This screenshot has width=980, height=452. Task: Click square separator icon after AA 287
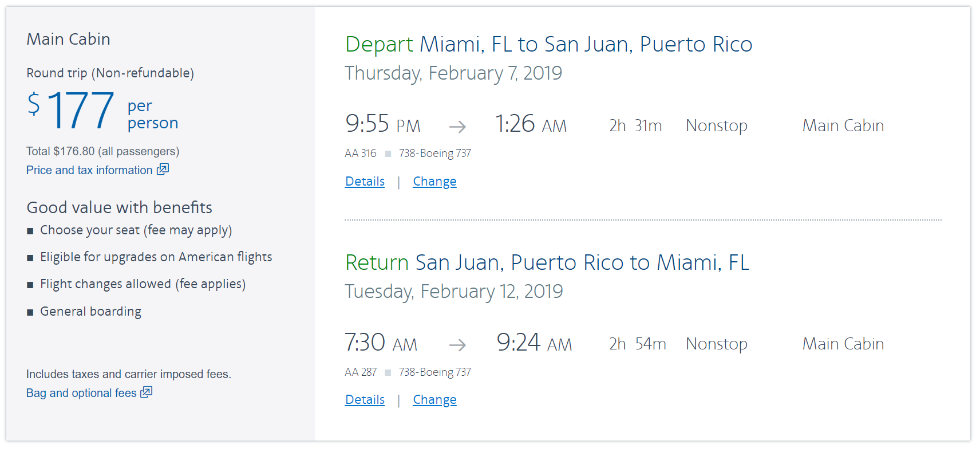[x=388, y=372]
